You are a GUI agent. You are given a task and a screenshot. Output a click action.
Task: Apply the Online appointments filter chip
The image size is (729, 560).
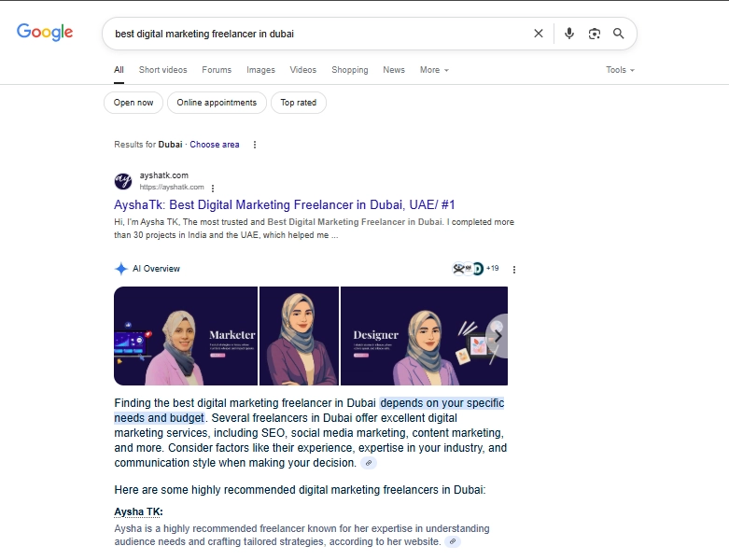217,103
